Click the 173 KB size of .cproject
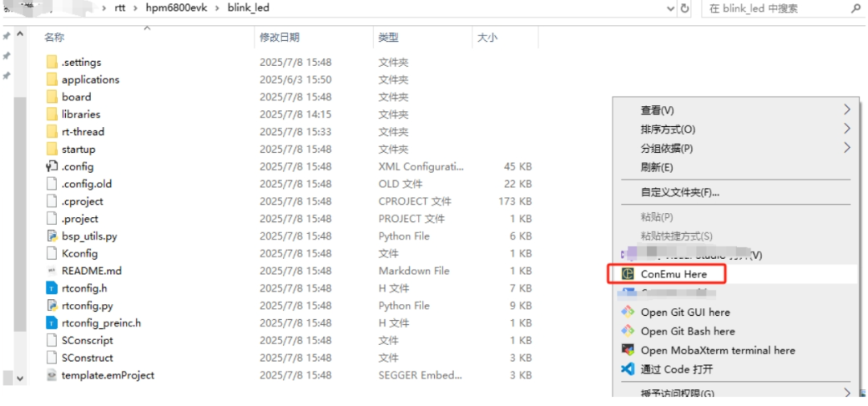868x406 pixels. click(515, 201)
